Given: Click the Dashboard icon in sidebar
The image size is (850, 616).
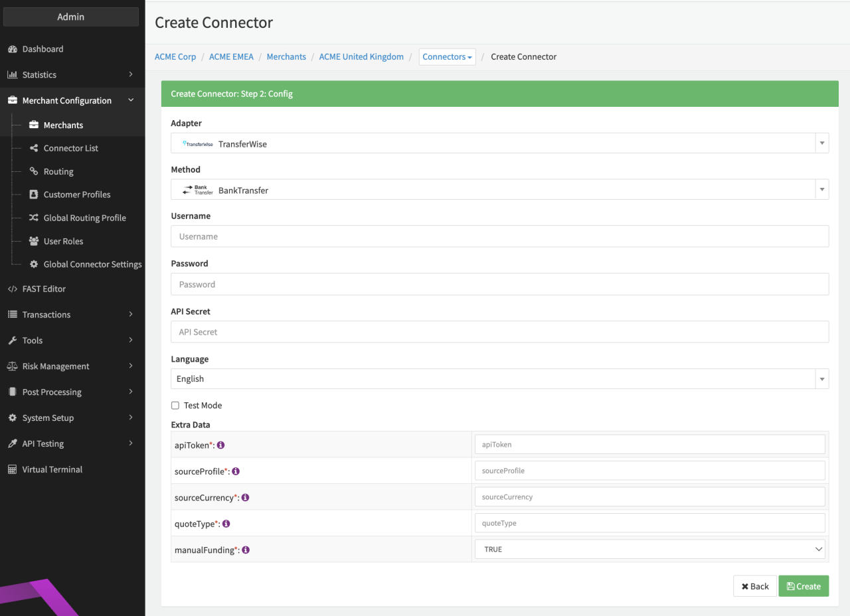Looking at the screenshot, I should point(12,49).
